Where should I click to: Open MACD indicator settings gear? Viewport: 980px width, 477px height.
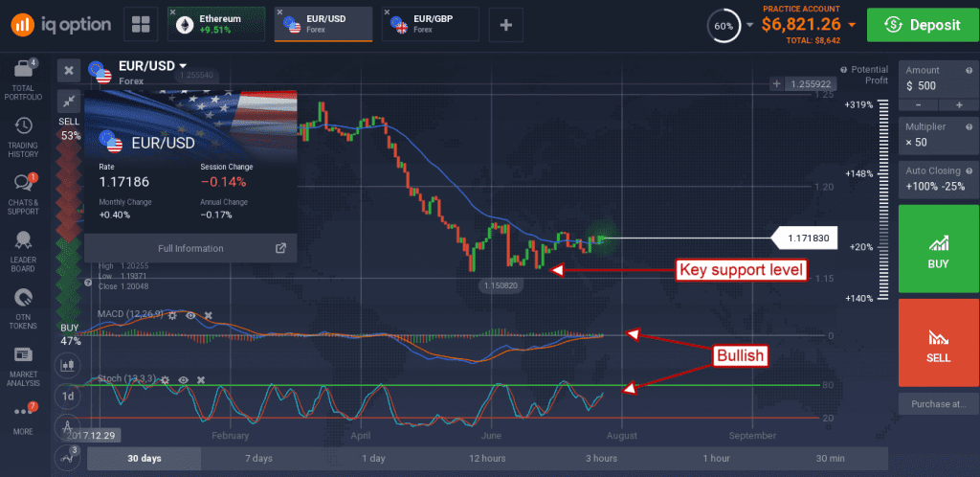[172, 315]
